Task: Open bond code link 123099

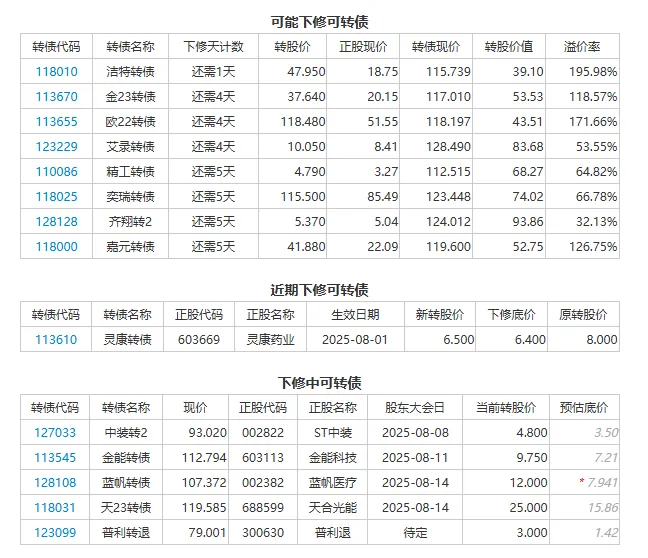Action: tap(55, 533)
